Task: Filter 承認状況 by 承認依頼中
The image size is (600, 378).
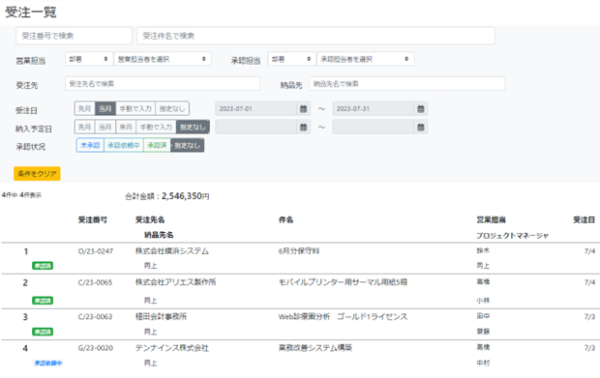Action: 124,145
